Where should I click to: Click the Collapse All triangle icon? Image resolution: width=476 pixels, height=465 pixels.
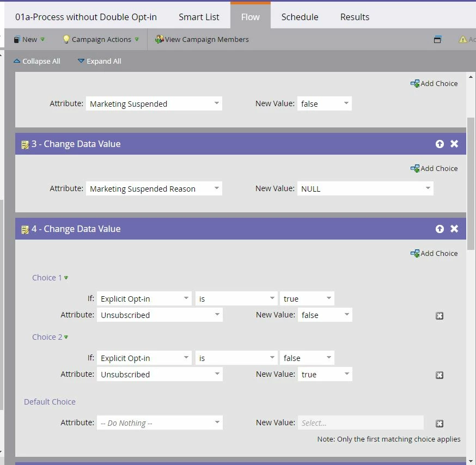tap(17, 61)
